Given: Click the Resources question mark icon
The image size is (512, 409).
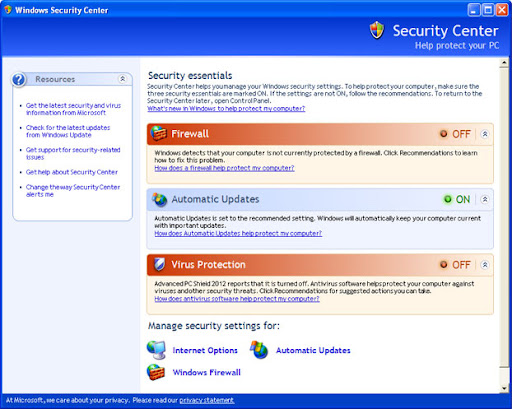Looking at the screenshot, I should point(19,80).
